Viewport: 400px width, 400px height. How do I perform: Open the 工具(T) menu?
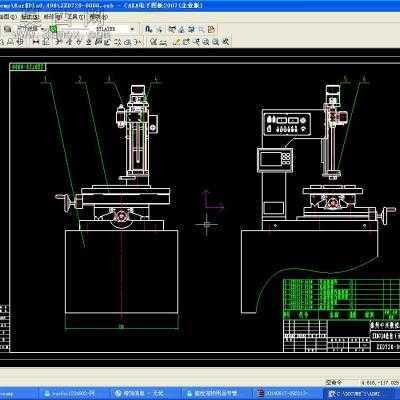75,16
